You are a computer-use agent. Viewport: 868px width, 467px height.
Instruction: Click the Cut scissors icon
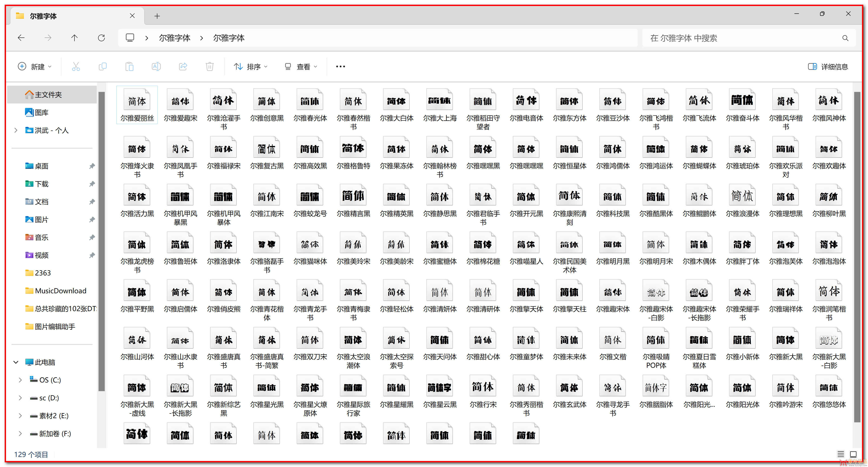76,66
